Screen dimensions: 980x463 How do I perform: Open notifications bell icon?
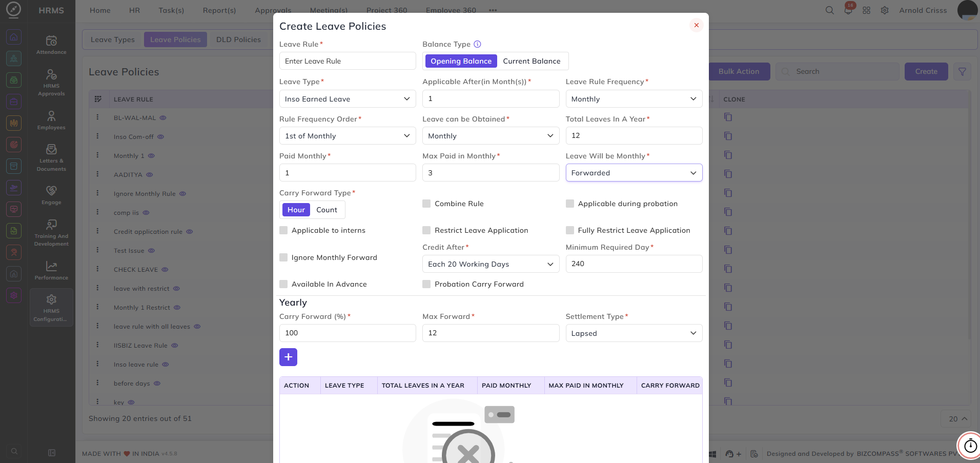tap(848, 10)
